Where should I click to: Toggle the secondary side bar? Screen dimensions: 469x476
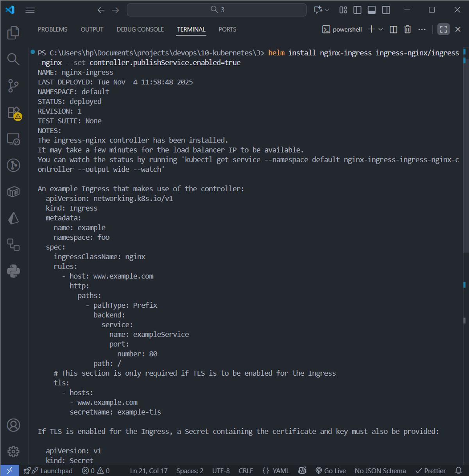386,10
